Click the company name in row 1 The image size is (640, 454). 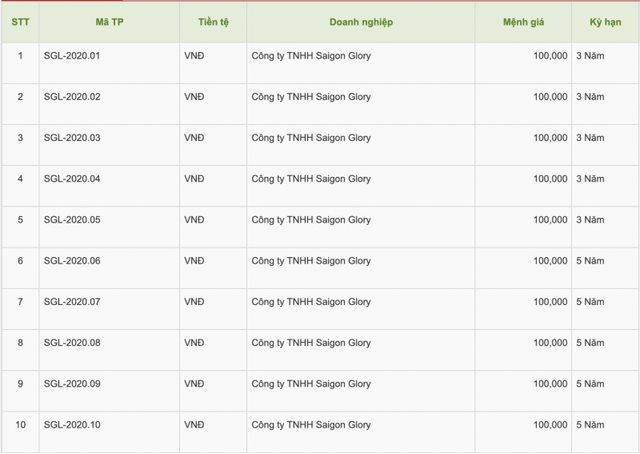[x=311, y=56]
